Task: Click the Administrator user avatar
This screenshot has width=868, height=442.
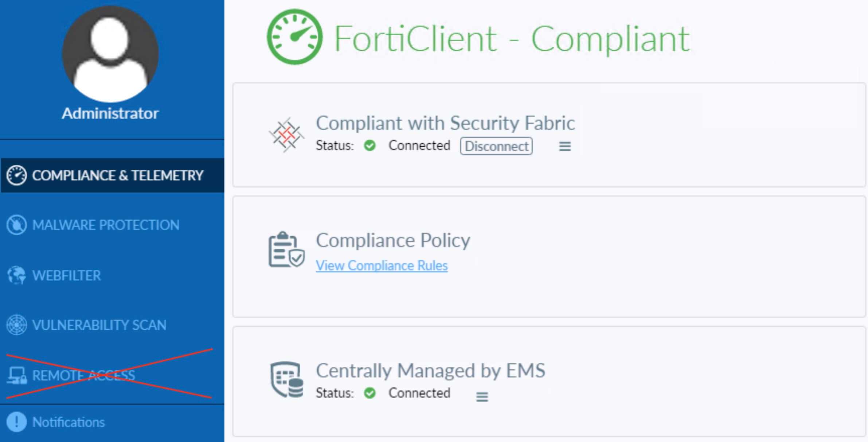Action: coord(110,54)
